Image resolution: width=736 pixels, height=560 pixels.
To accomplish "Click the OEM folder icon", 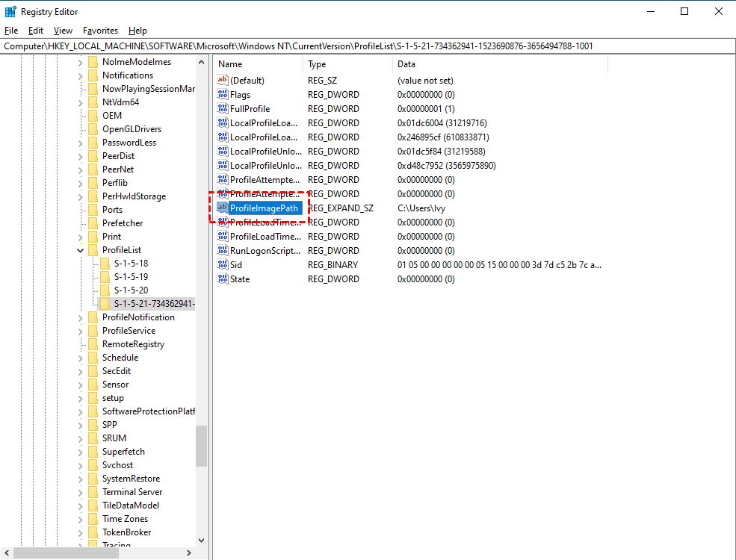I will (93, 116).
